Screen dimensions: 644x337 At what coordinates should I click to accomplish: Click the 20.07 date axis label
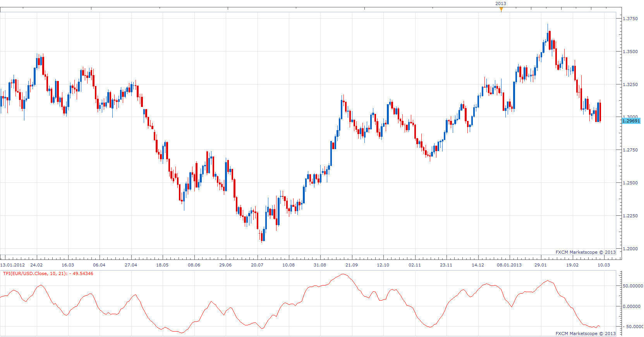[x=257, y=265]
